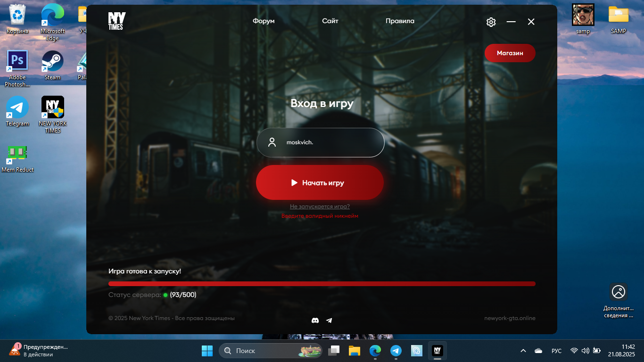Open the Сайт menu item
Viewport: 644px width, 362px height.
[x=330, y=21]
